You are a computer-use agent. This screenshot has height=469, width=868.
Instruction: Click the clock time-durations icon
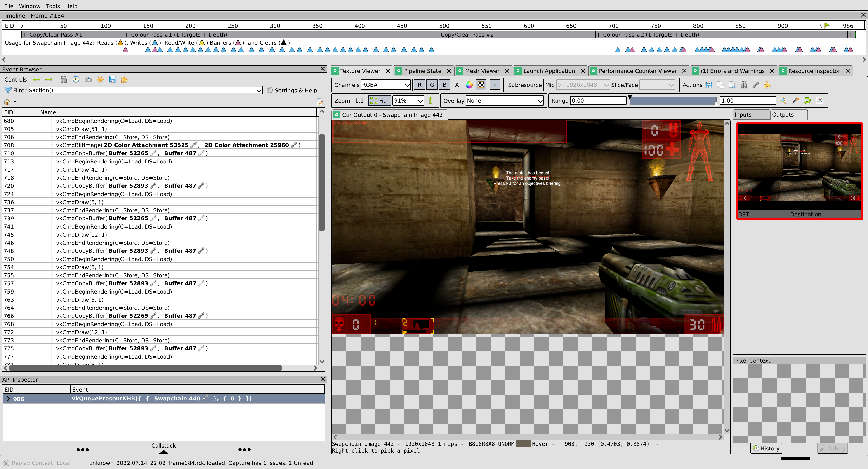tap(76, 79)
